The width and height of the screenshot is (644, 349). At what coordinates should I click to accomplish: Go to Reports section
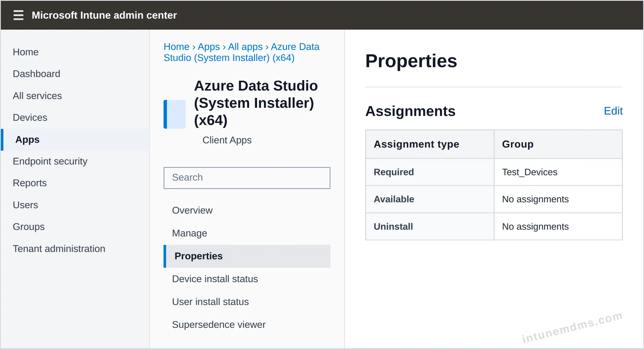tap(30, 183)
